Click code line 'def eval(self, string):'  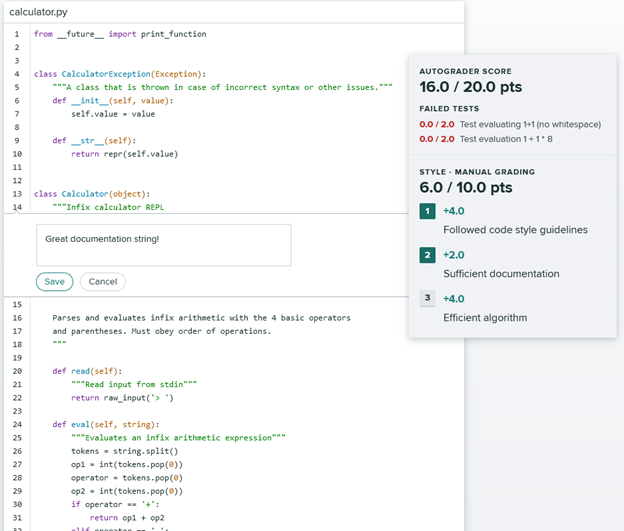[106, 424]
